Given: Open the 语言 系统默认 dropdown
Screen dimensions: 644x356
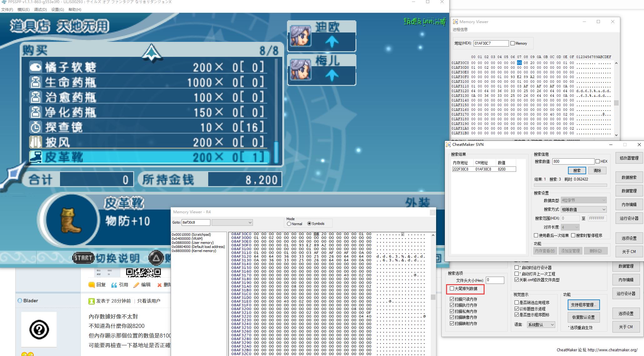Looking at the screenshot, I should [541, 325].
